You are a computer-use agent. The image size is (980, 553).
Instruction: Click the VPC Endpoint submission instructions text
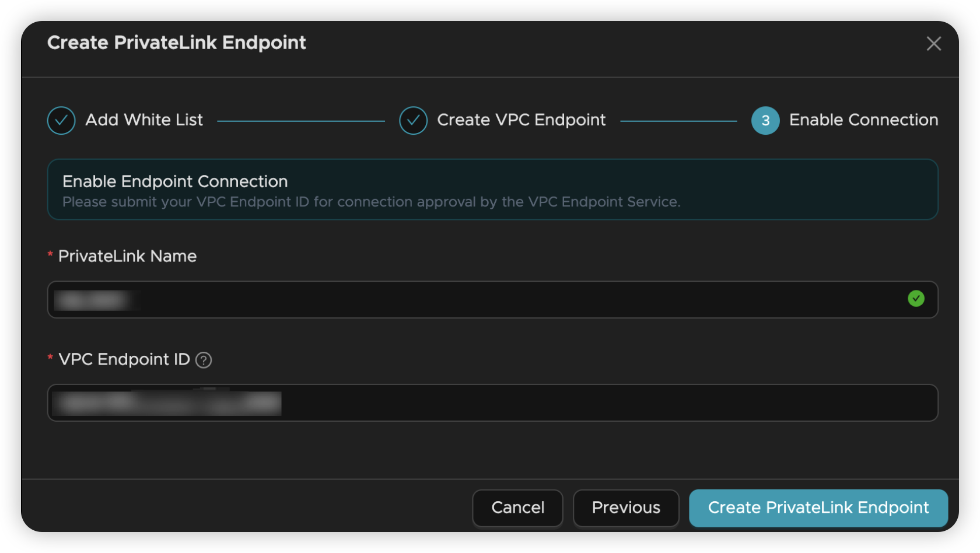tap(372, 202)
